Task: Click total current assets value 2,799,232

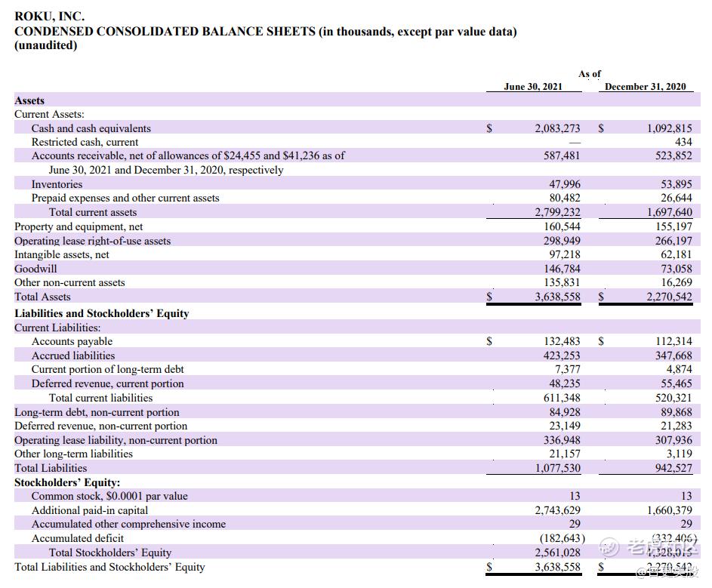Action: click(557, 212)
